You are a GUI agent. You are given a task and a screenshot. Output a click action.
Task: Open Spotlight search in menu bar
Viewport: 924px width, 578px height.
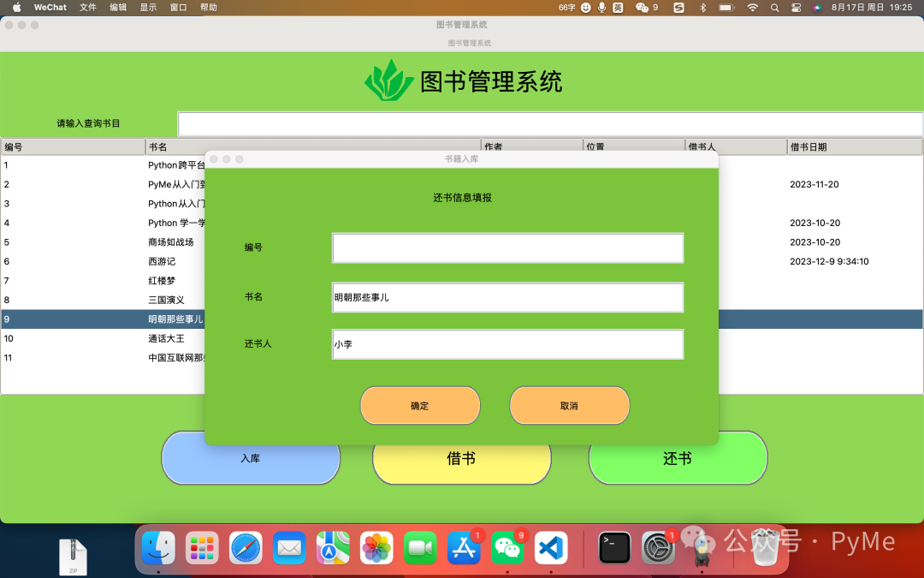click(x=774, y=7)
